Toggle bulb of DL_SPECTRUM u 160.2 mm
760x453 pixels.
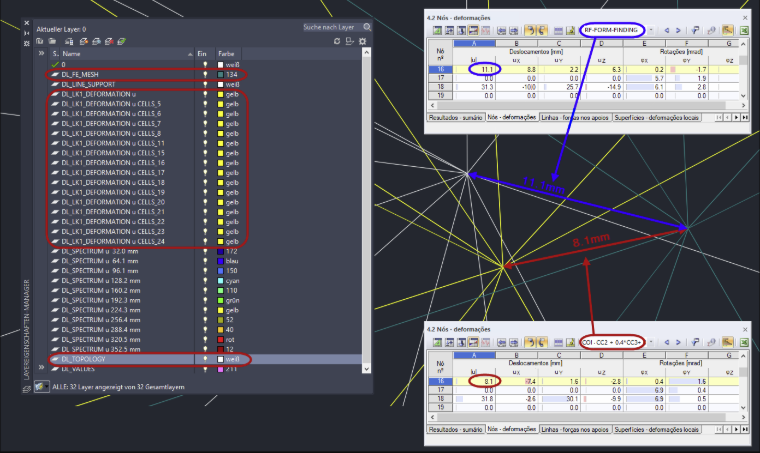206,291
